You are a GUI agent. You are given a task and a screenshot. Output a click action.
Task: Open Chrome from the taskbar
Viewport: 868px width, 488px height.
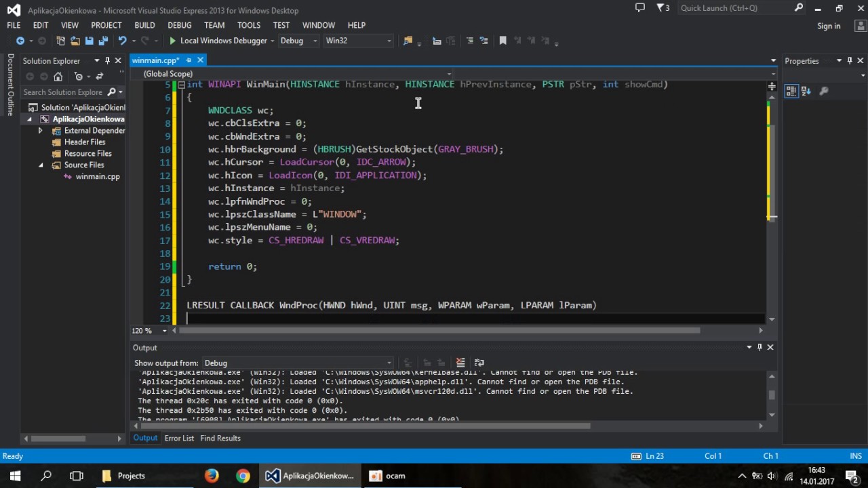click(243, 476)
